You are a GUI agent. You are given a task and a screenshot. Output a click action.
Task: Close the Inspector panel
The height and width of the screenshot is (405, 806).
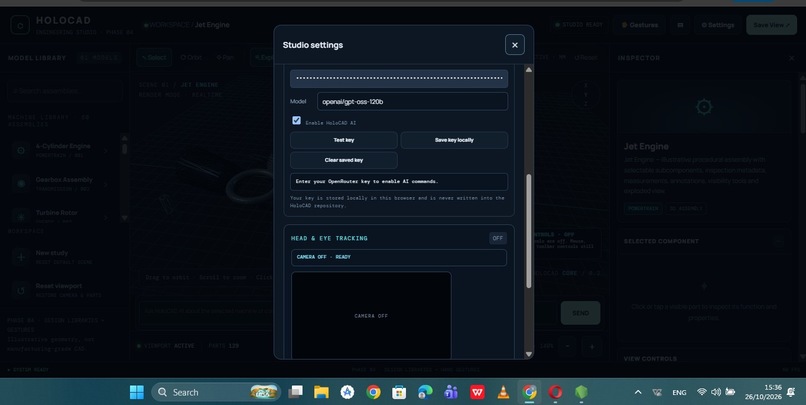pyautogui.click(x=792, y=58)
